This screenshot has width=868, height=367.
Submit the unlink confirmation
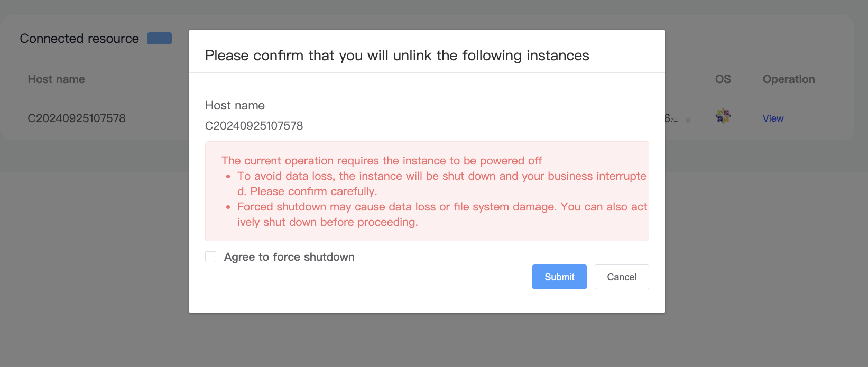559,277
